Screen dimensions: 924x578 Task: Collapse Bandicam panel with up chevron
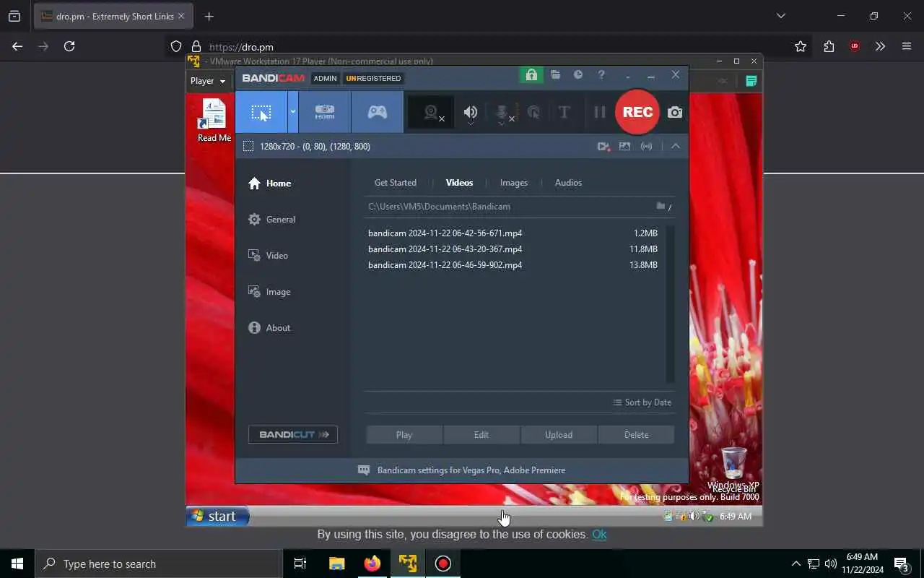[x=675, y=146]
